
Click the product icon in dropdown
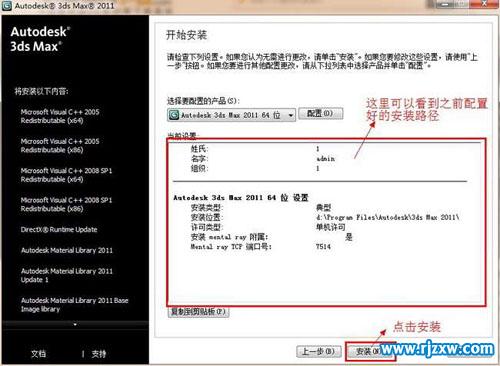pos(174,115)
